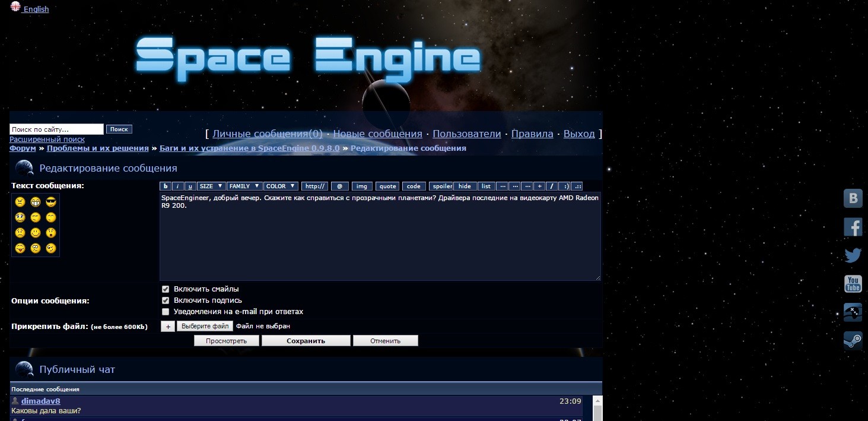Viewport: 868px width, 421px height.
Task: Insert the angry smiley
Action: click(20, 202)
